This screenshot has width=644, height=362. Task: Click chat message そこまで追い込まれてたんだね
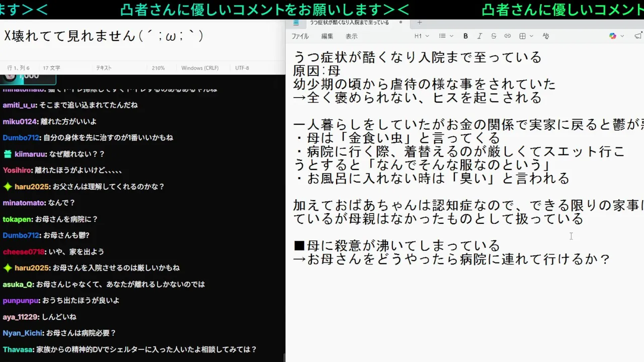[x=89, y=105]
